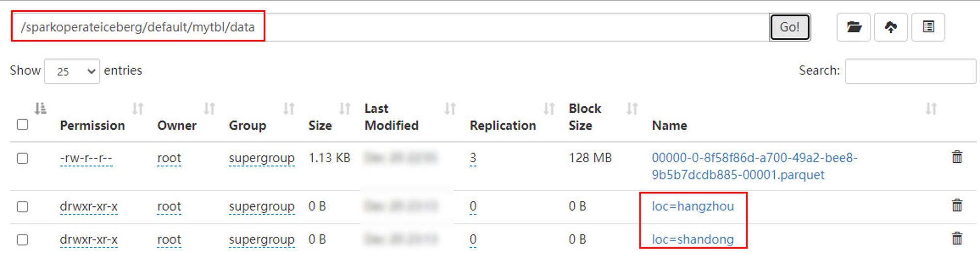Click the -rw-r--r-- permission of the parquet file

pos(86,158)
